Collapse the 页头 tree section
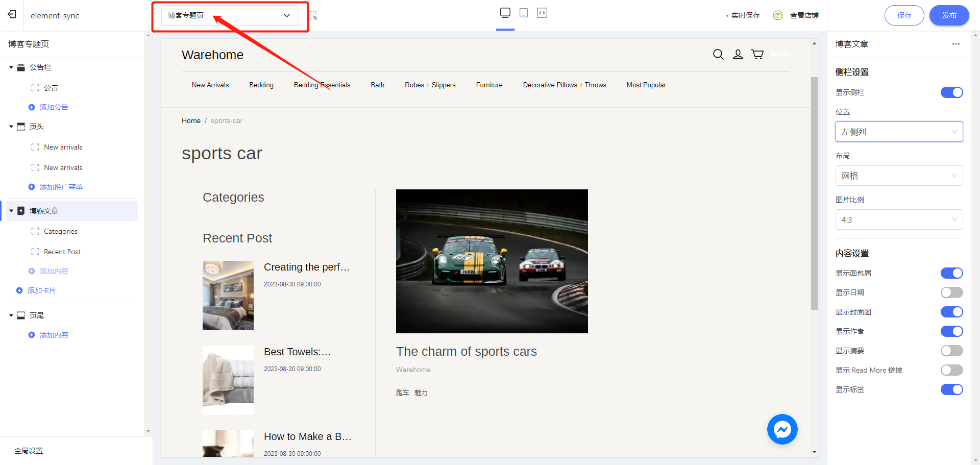Viewport: 980px width, 465px height. pos(11,127)
